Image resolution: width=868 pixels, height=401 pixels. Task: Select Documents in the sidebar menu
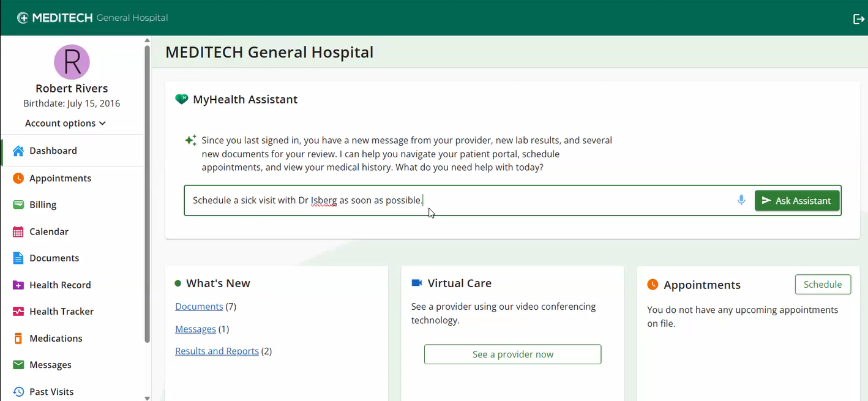coord(72,258)
